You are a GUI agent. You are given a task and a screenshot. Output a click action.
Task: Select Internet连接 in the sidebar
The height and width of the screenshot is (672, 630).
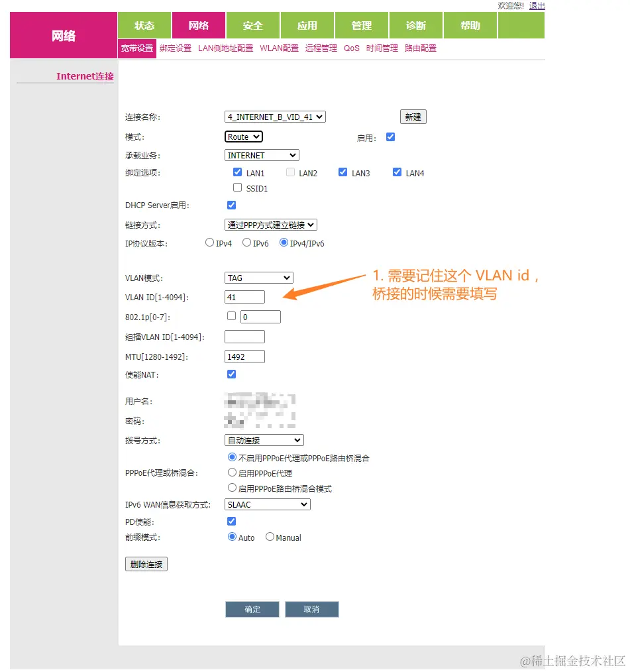click(x=85, y=76)
